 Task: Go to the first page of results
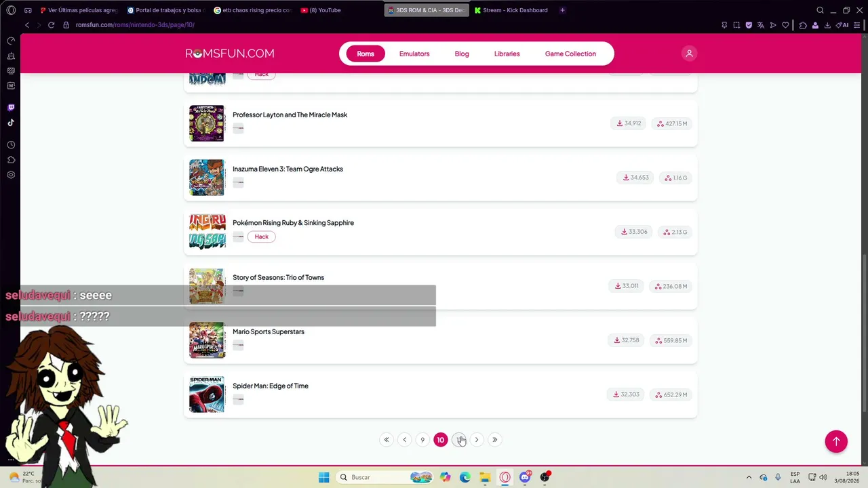[x=387, y=440]
